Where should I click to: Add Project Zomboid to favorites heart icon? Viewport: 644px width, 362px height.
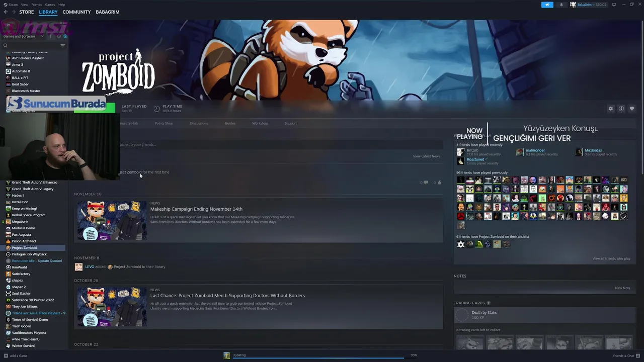(632, 109)
